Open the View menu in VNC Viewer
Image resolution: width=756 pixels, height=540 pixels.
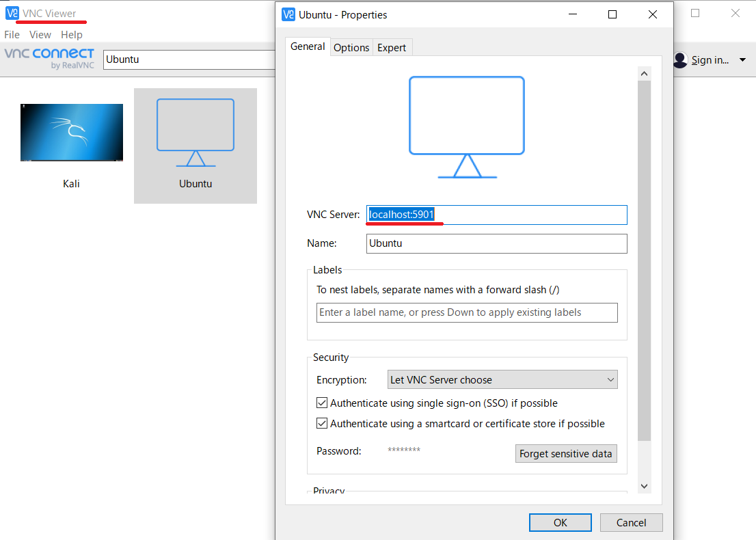point(40,35)
